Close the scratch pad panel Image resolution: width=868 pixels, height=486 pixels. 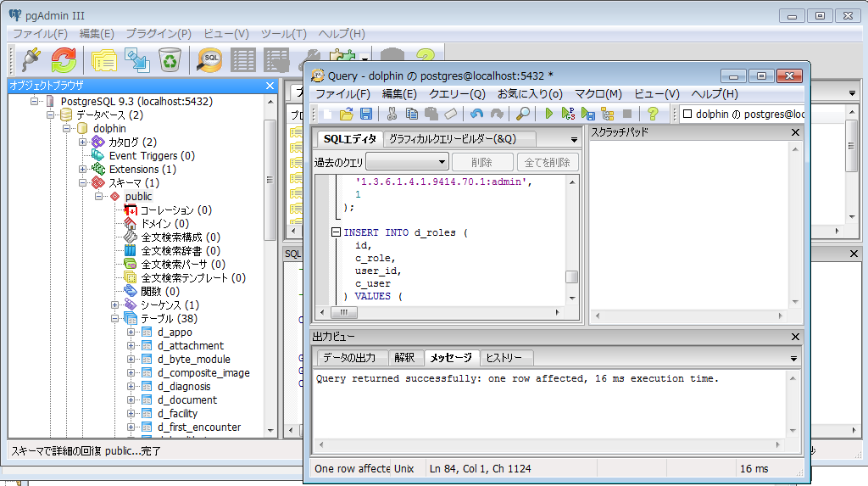pos(795,132)
